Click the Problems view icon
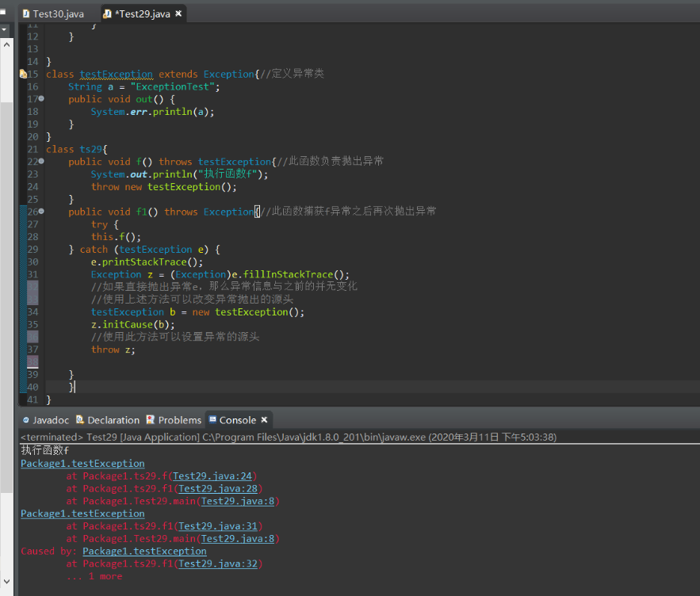This screenshot has height=596, width=700. [x=151, y=420]
